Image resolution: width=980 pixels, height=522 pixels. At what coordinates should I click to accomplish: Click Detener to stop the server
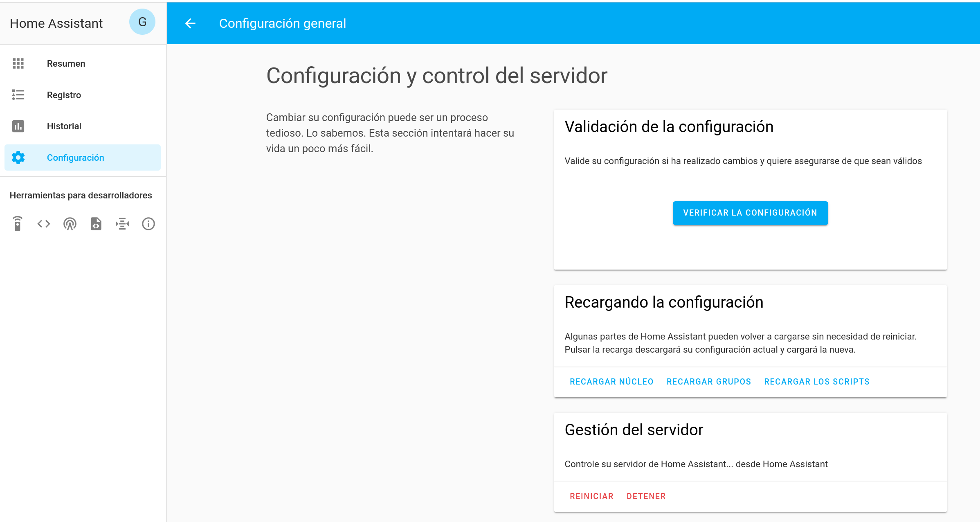point(646,496)
